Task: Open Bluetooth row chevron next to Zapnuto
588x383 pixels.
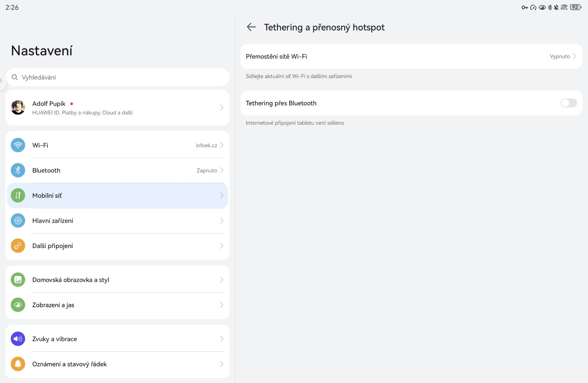Action: point(222,170)
